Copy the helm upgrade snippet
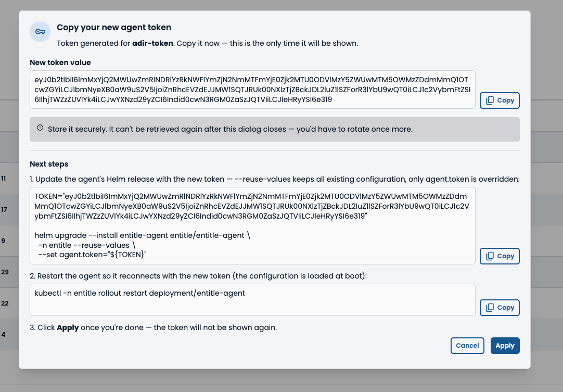The width and height of the screenshot is (563, 392). click(x=500, y=256)
